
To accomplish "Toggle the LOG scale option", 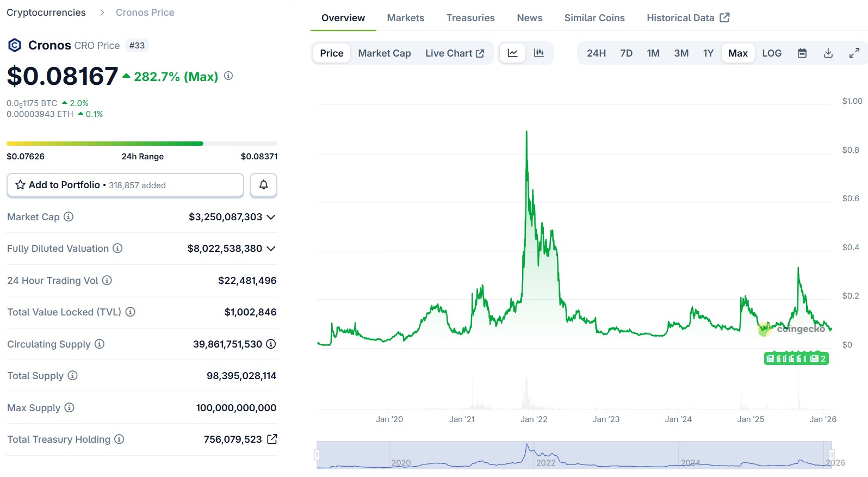I will (x=771, y=53).
